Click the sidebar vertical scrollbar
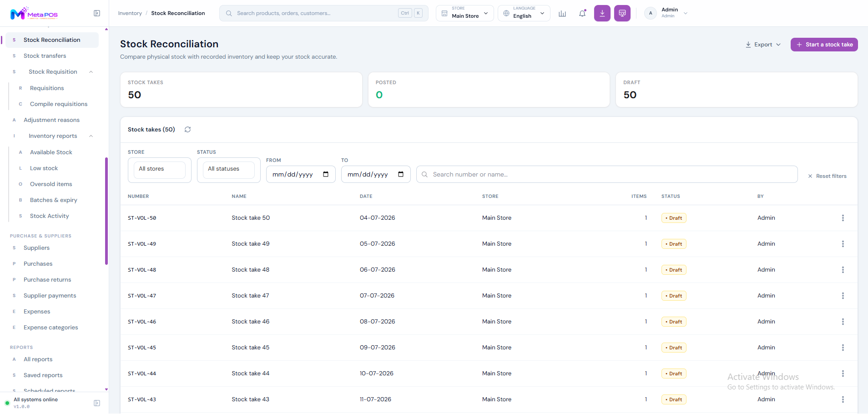The image size is (868, 414). point(106,211)
